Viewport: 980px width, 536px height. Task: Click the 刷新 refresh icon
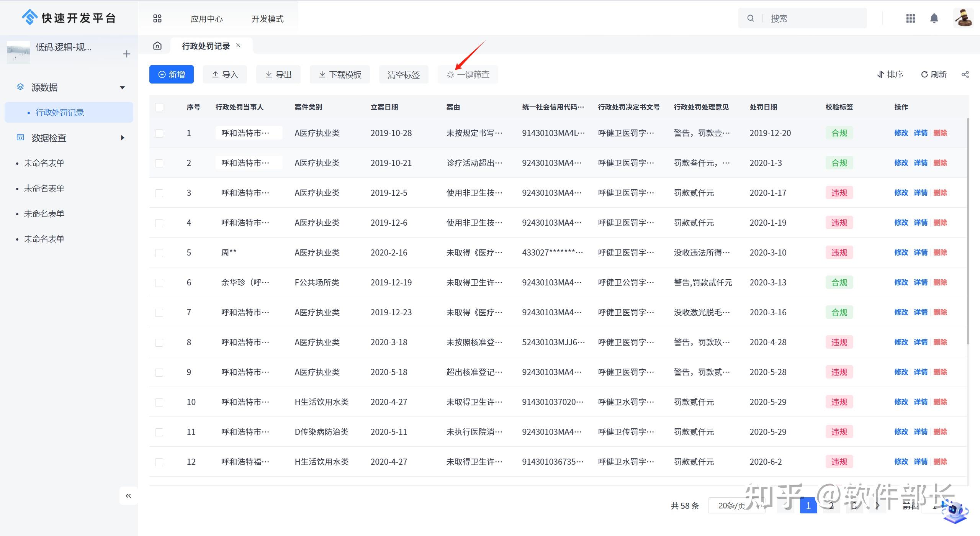pos(924,74)
